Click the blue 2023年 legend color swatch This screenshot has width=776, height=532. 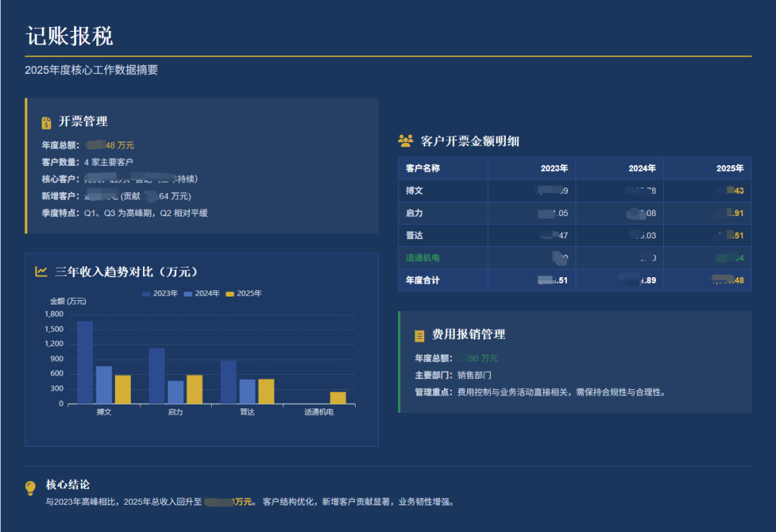tap(146, 293)
